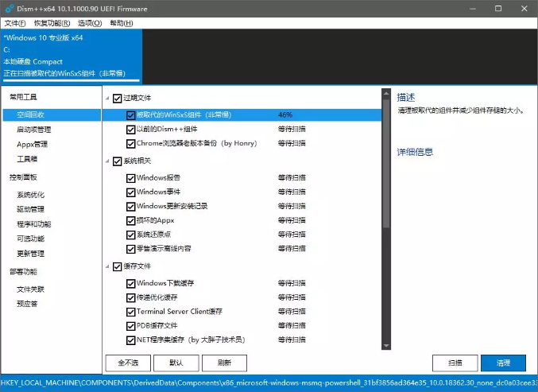Viewport: 538px width, 392px height.
Task: Open 预应答 in the sidebar
Action: (27, 304)
